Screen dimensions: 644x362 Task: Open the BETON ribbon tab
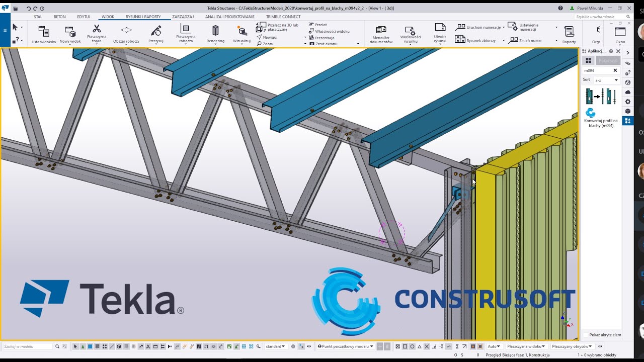point(59,17)
